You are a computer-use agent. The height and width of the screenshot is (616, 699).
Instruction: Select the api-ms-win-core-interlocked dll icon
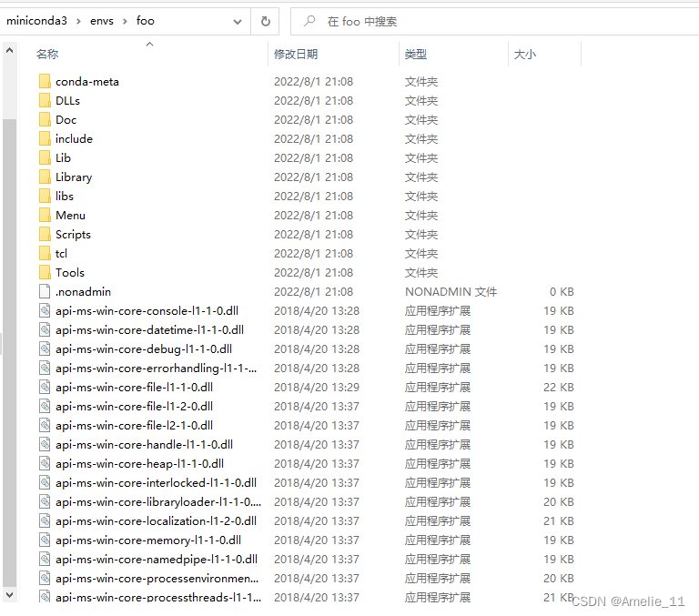click(x=45, y=483)
